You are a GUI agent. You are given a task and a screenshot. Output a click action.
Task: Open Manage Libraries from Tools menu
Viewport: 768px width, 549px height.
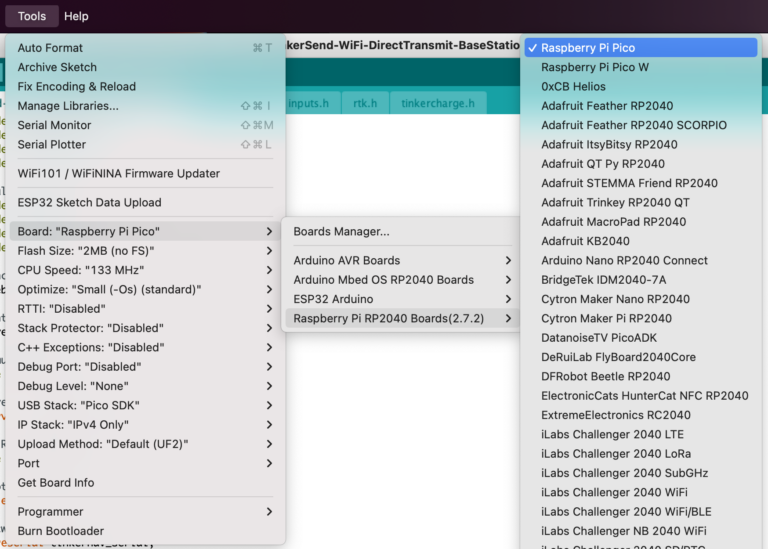pyautogui.click(x=145, y=106)
